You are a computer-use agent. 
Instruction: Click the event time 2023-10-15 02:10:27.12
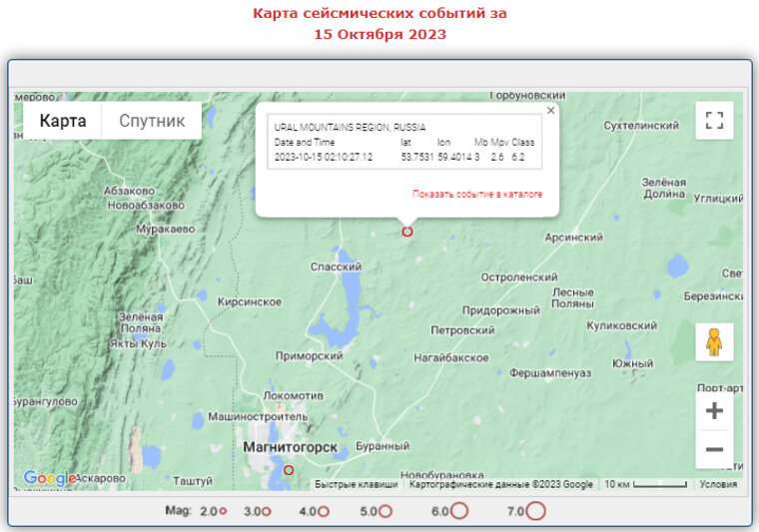click(x=324, y=157)
